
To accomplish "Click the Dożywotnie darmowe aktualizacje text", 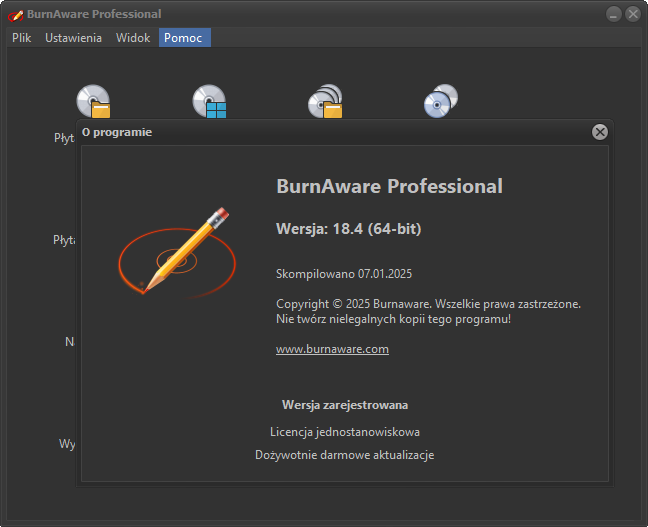I will pyautogui.click(x=345, y=455).
